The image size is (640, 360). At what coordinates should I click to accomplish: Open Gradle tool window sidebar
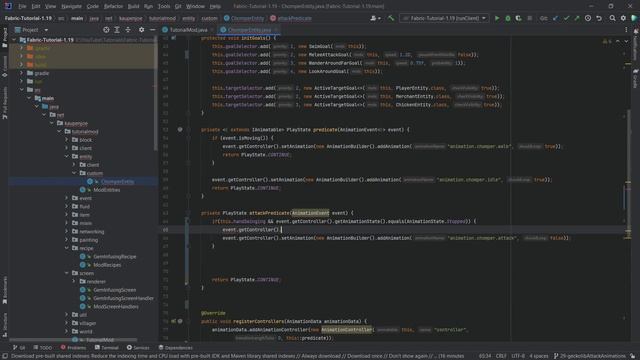(636, 78)
